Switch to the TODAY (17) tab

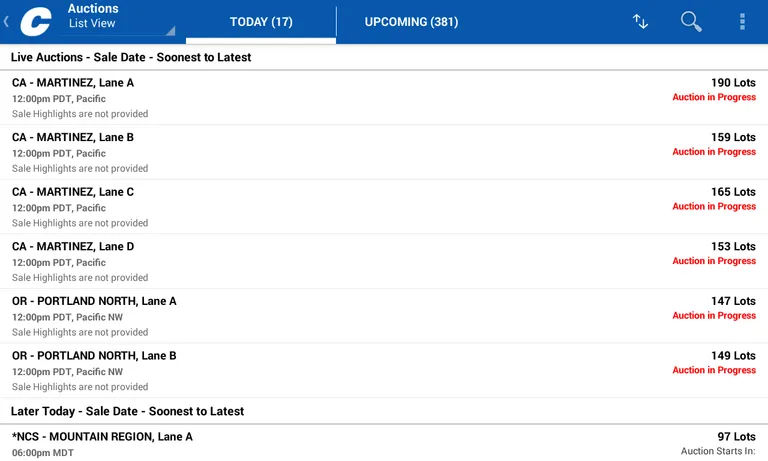[x=261, y=22]
